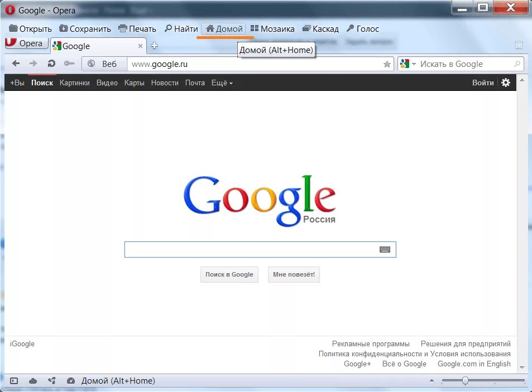The width and height of the screenshot is (532, 392).
Task: Click the Google Россия logo
Action: coord(260,201)
